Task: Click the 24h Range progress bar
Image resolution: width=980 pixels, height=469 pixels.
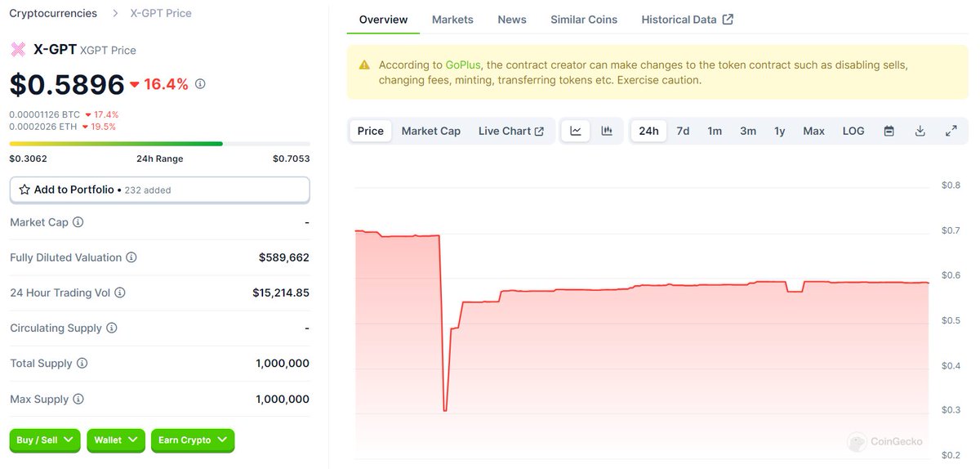Action: coord(159,143)
